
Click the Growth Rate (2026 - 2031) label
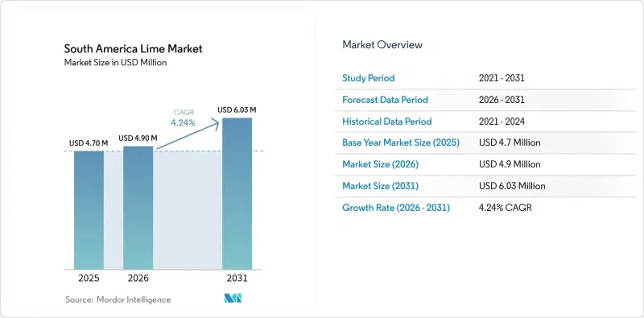[x=396, y=208]
